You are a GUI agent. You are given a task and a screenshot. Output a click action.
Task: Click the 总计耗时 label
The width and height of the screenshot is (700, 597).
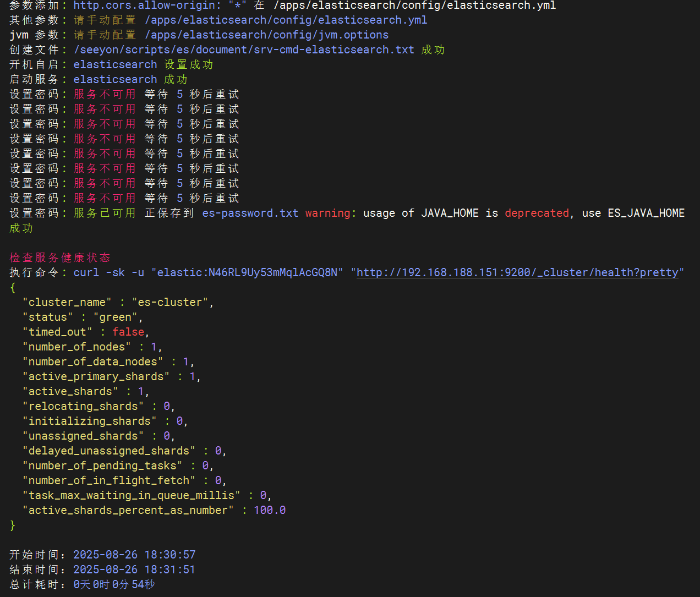click(34, 584)
